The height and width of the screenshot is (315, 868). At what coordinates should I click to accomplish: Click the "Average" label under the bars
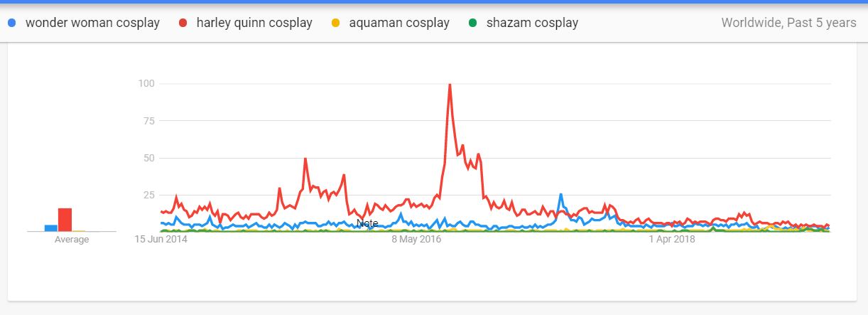[x=72, y=240]
